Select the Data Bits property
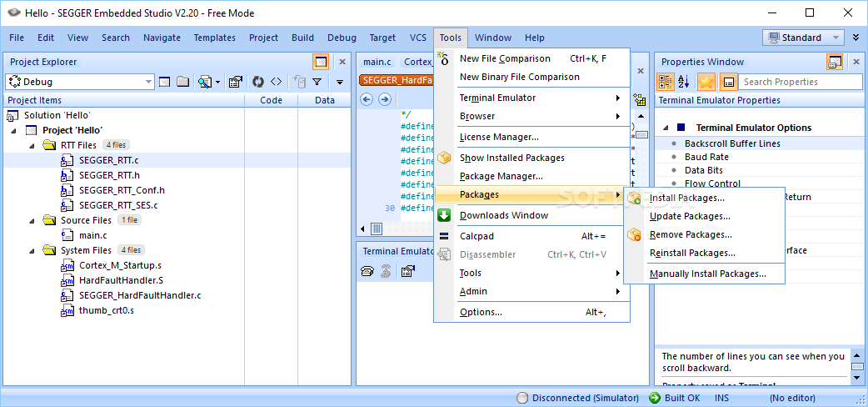The width and height of the screenshot is (868, 407). click(704, 170)
